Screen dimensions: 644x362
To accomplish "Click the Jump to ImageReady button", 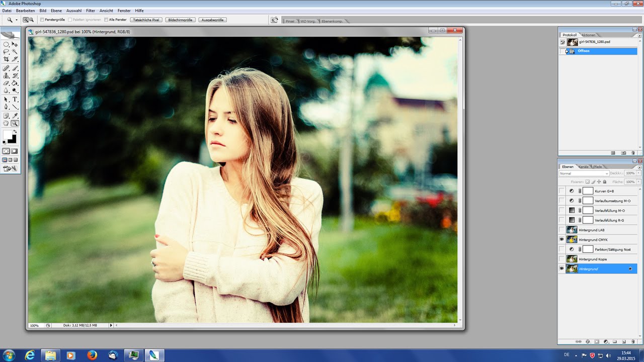I will click(x=10, y=168).
